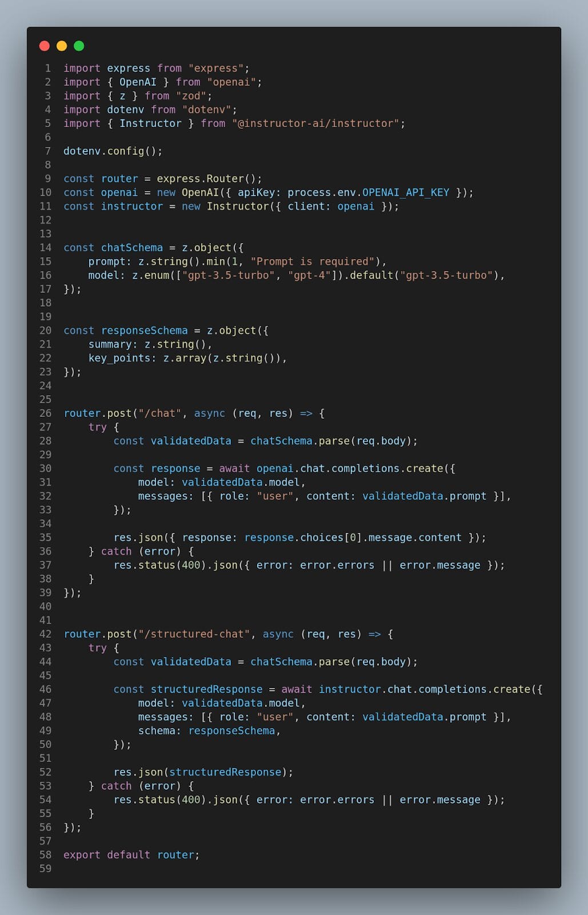Click the schema key on line 49
Screen dimensions: 588x915
pyautogui.click(x=157, y=731)
